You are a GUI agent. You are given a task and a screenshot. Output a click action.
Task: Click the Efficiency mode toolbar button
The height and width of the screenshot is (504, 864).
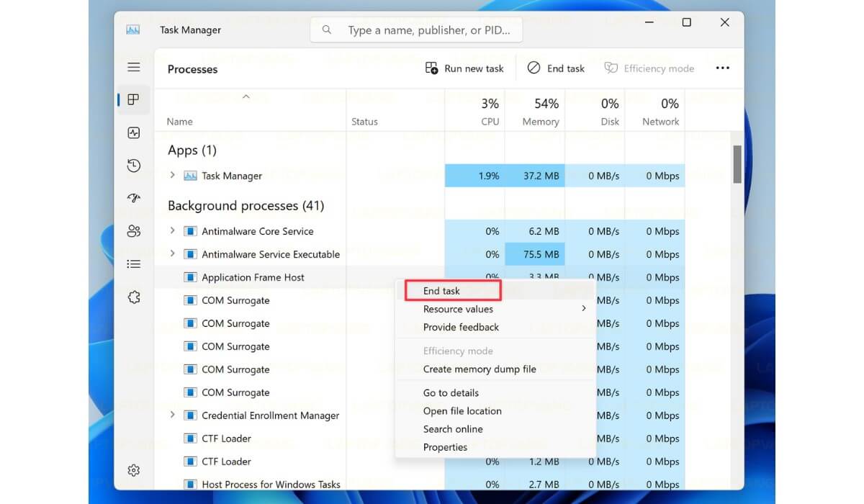click(649, 68)
